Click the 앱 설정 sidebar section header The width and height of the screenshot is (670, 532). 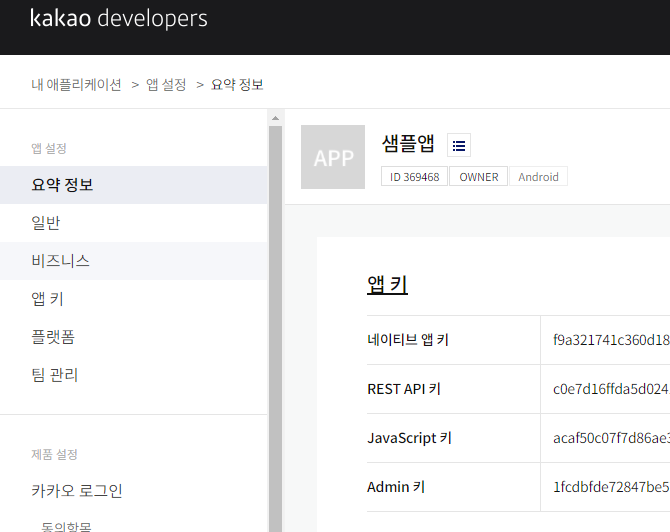[49, 149]
